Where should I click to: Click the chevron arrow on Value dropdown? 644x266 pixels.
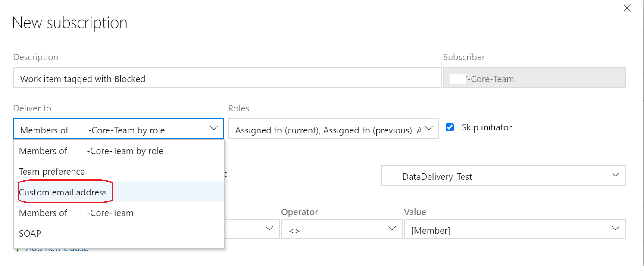click(x=616, y=229)
